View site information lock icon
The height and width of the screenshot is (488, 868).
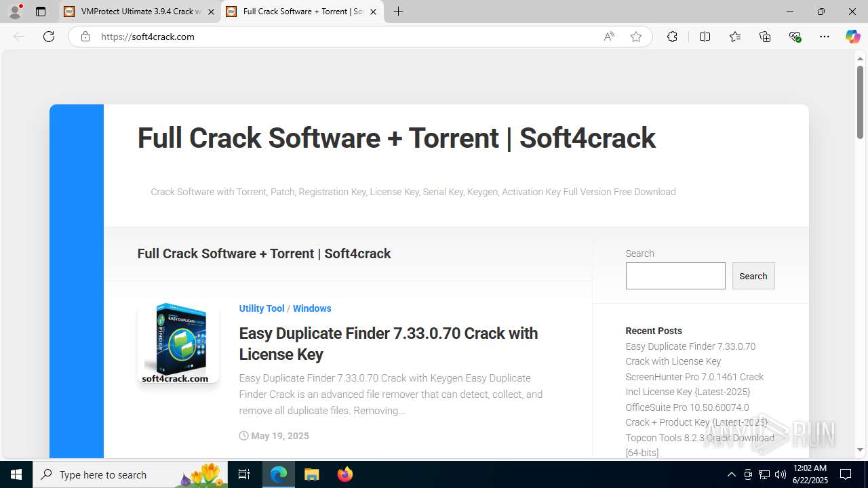click(x=85, y=37)
